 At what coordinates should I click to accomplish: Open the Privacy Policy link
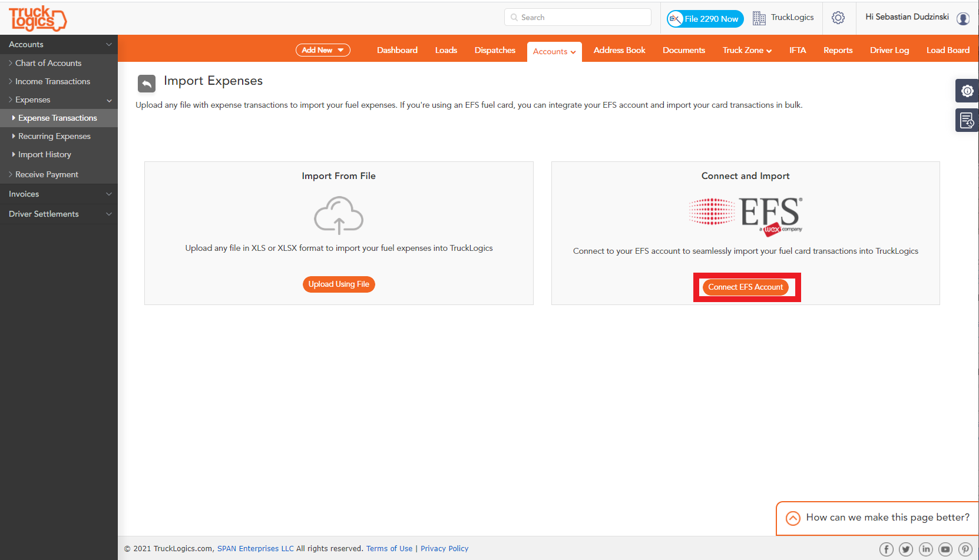(444, 549)
